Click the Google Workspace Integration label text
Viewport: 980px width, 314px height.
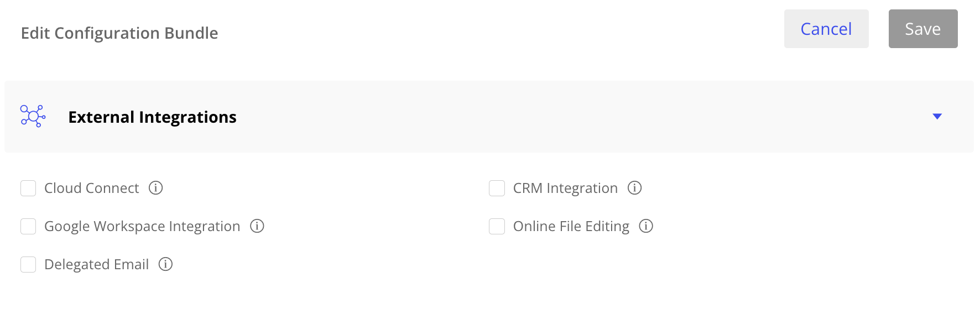(142, 227)
